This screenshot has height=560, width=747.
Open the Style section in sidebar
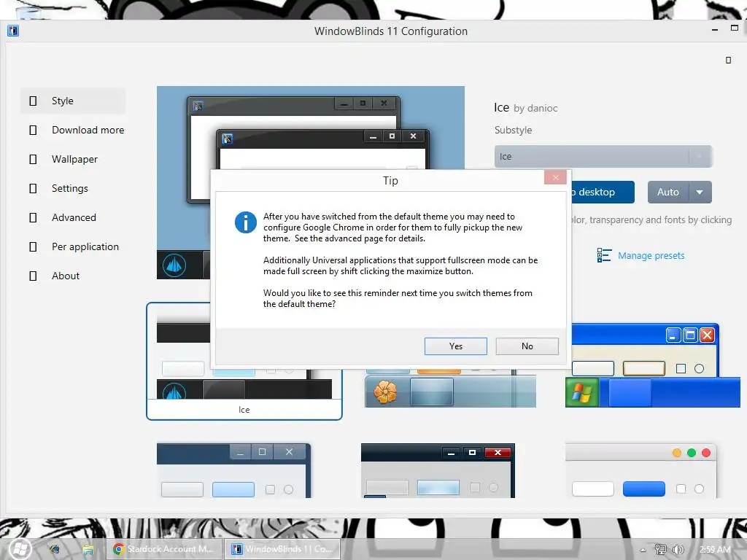73,101
